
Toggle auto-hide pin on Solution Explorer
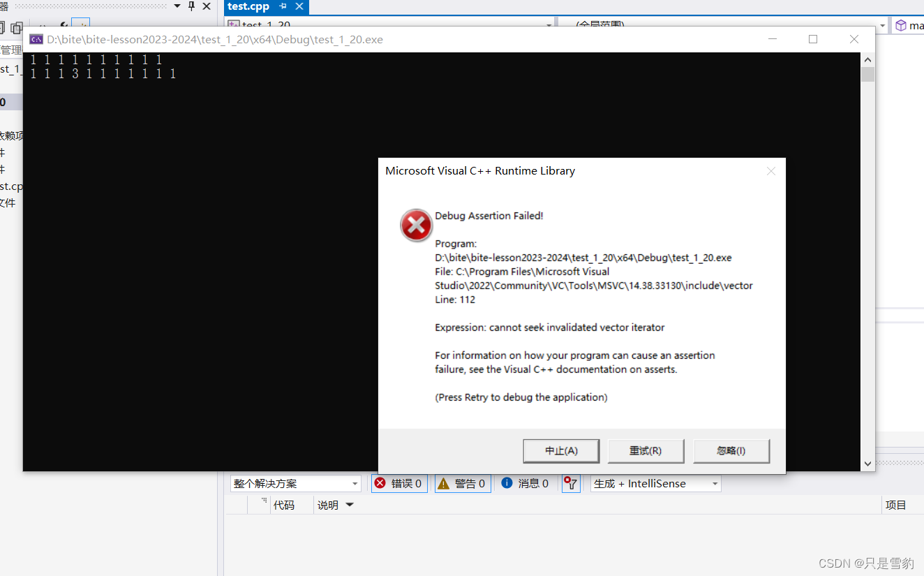[191, 6]
